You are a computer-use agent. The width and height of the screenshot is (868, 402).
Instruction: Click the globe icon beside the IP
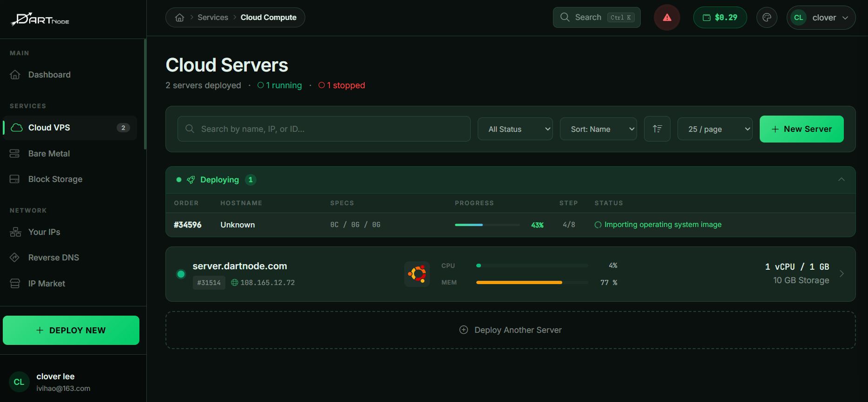pyautogui.click(x=235, y=283)
